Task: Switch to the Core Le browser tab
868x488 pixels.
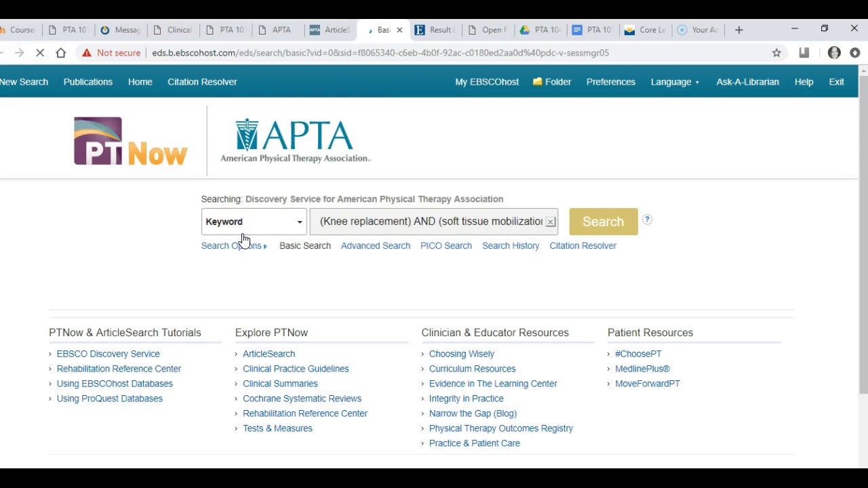Action: pos(646,30)
